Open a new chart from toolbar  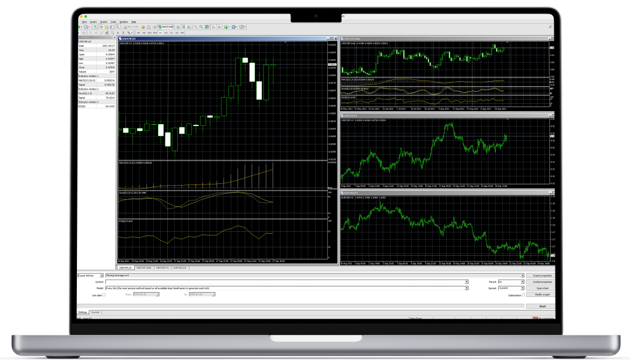[x=79, y=27]
